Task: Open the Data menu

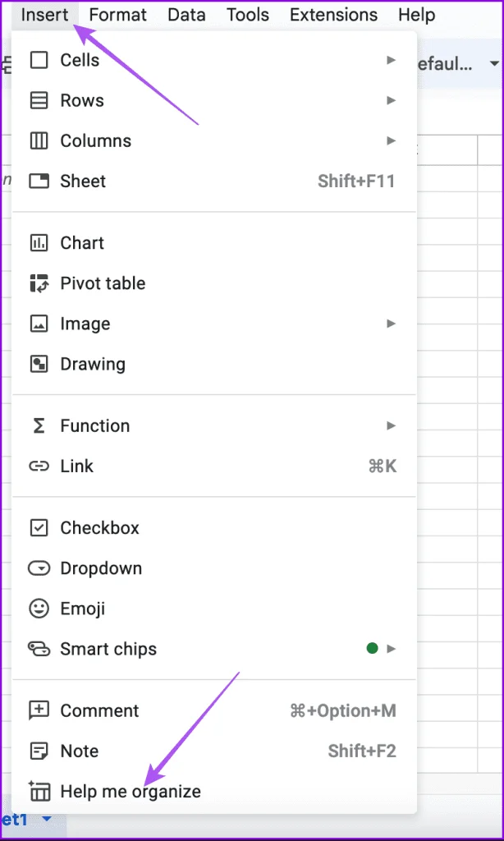Action: pyautogui.click(x=186, y=15)
